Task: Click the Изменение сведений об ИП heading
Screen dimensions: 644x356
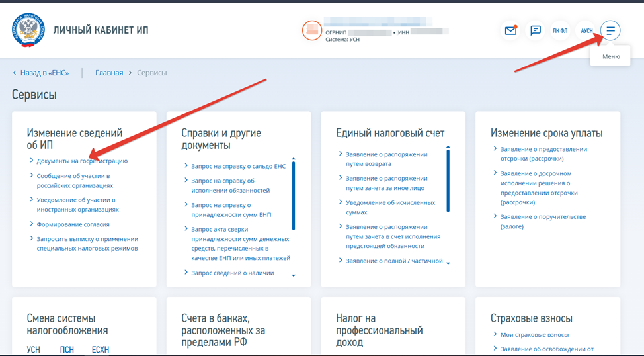Action: click(74, 139)
